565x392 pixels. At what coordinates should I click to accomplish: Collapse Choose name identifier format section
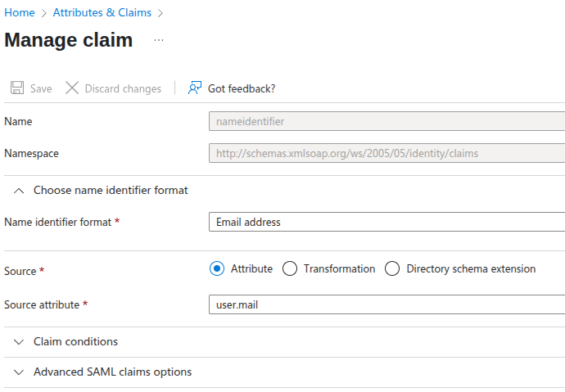click(x=111, y=191)
